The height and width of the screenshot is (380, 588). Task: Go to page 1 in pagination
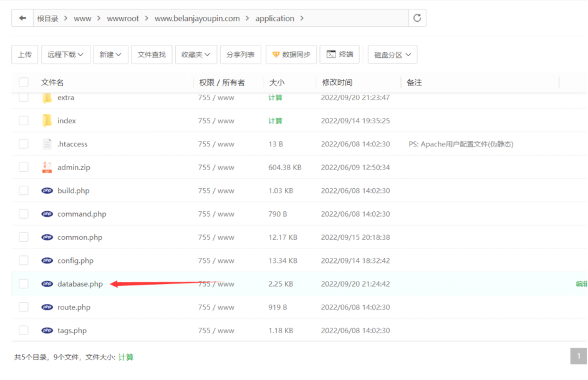[x=579, y=356]
